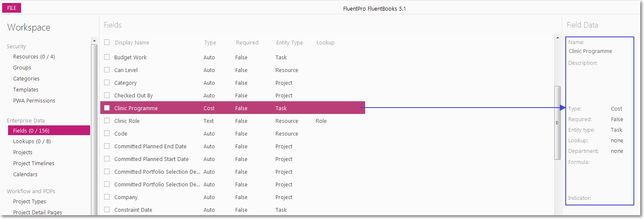The image size is (644, 219).
Task: Click the Fields list scrollbar thumb
Action: [557, 123]
